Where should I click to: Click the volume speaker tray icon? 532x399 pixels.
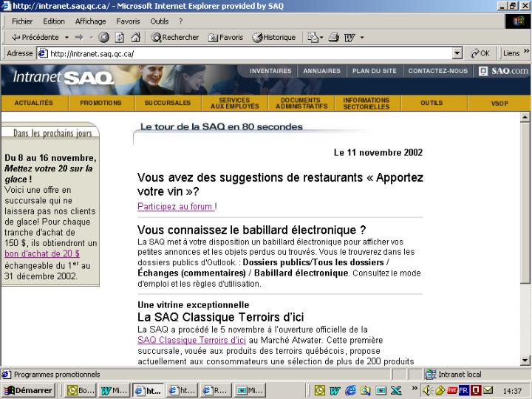click(x=427, y=391)
